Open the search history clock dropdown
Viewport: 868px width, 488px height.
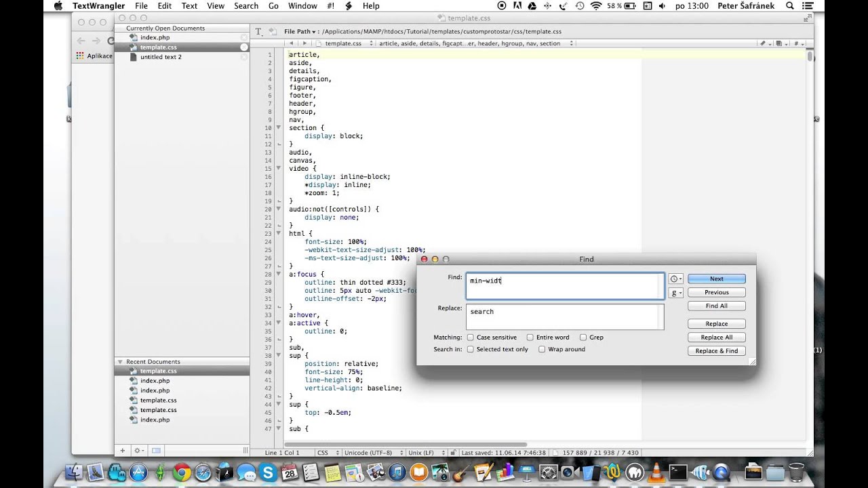(x=675, y=279)
